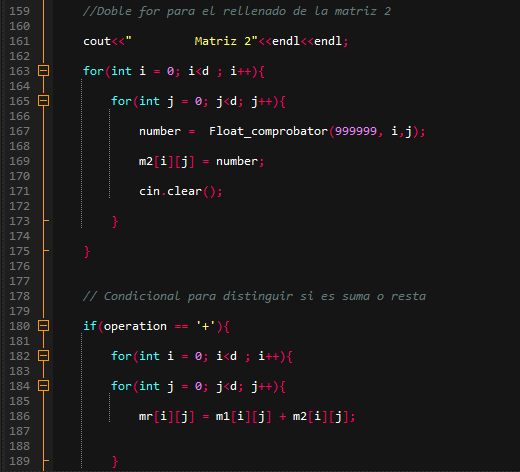Image resolution: width=520 pixels, height=472 pixels.
Task: Collapse the for loop fold at line 182
Action: (x=43, y=356)
